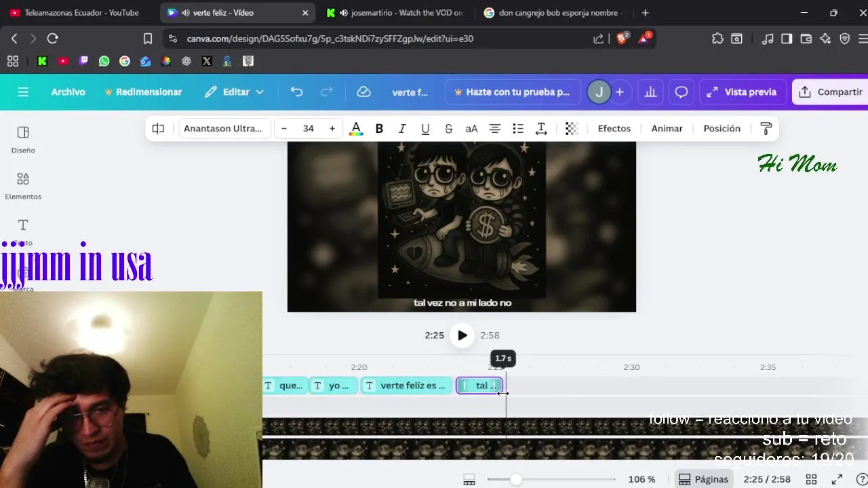Open the Elementos sidebar panel
868x488 pixels.
coord(23,186)
